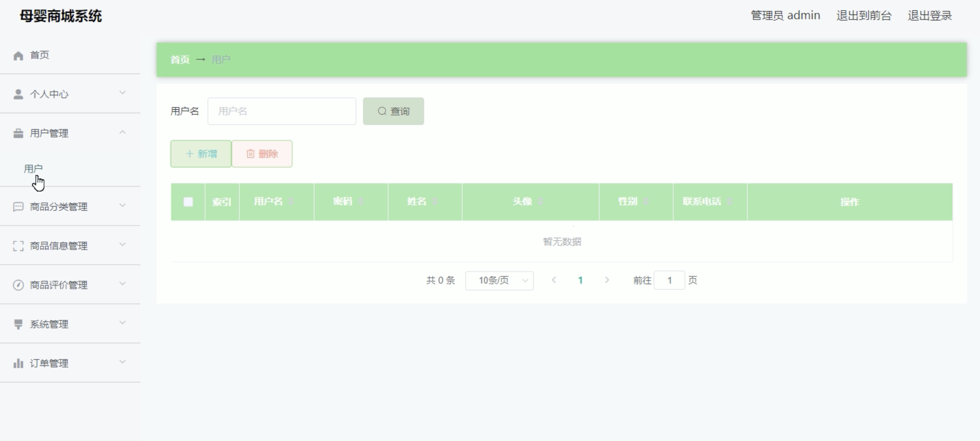Image resolution: width=980 pixels, height=441 pixels.
Task: Collapse the 用户管理 menu chevron
Action: tap(122, 133)
